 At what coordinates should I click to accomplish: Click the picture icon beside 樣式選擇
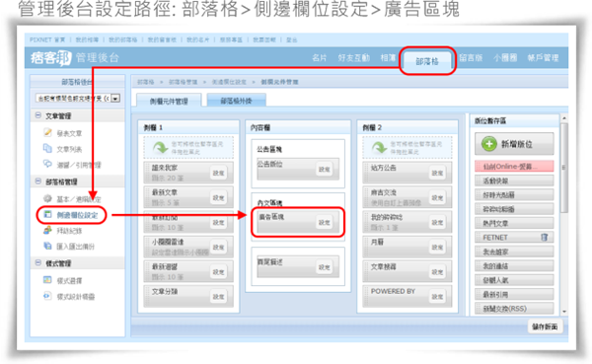(x=47, y=280)
